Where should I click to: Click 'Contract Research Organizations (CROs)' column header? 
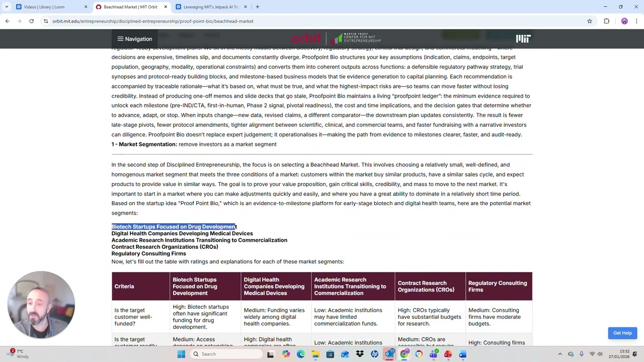click(430, 287)
